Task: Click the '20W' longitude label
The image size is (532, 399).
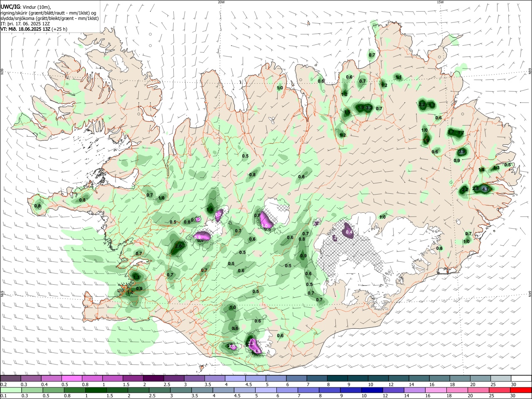Action: pos(221,2)
